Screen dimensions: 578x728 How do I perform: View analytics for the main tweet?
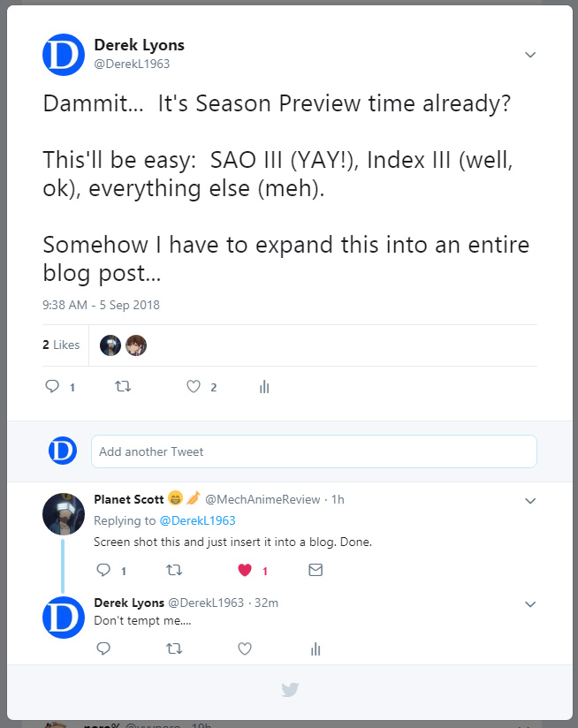[x=263, y=386]
